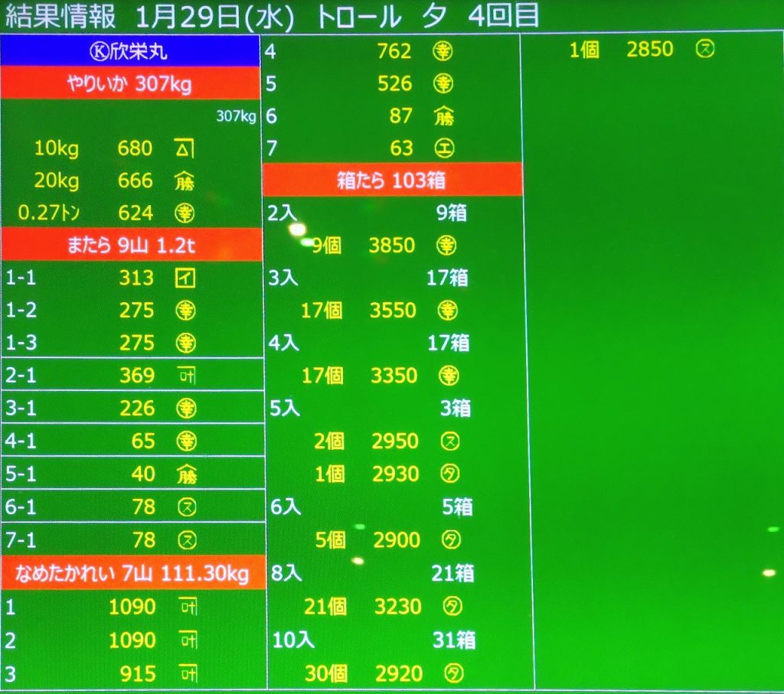This screenshot has height=694, width=784.
Task: Click the buyer mark in the 0.27トン row
Action: coord(185,213)
